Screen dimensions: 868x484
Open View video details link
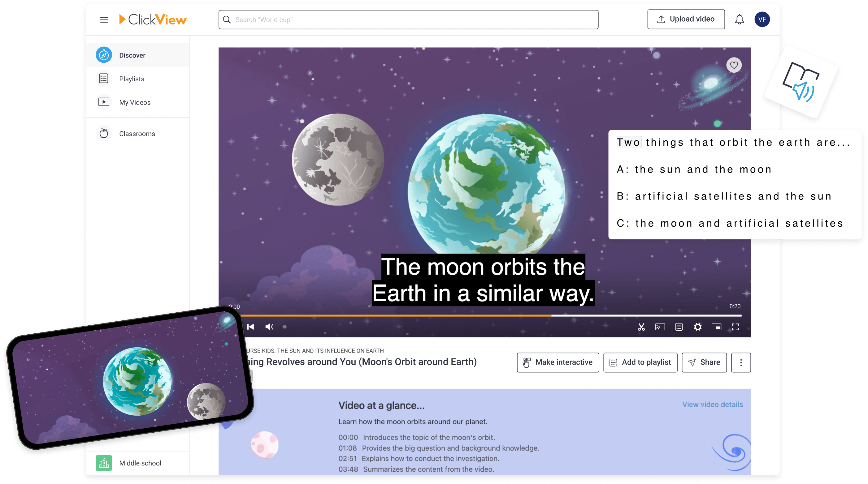click(x=712, y=404)
